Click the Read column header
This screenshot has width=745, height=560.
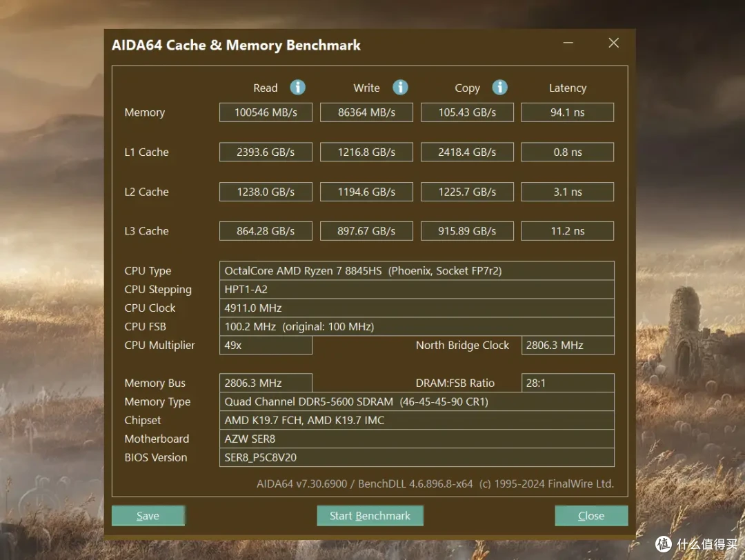click(265, 88)
